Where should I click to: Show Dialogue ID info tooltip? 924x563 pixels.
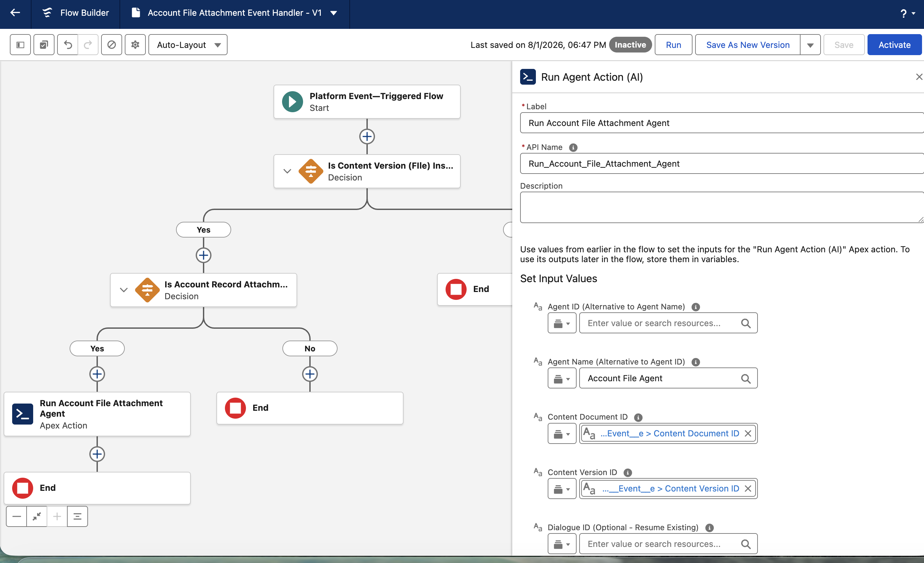[710, 528]
